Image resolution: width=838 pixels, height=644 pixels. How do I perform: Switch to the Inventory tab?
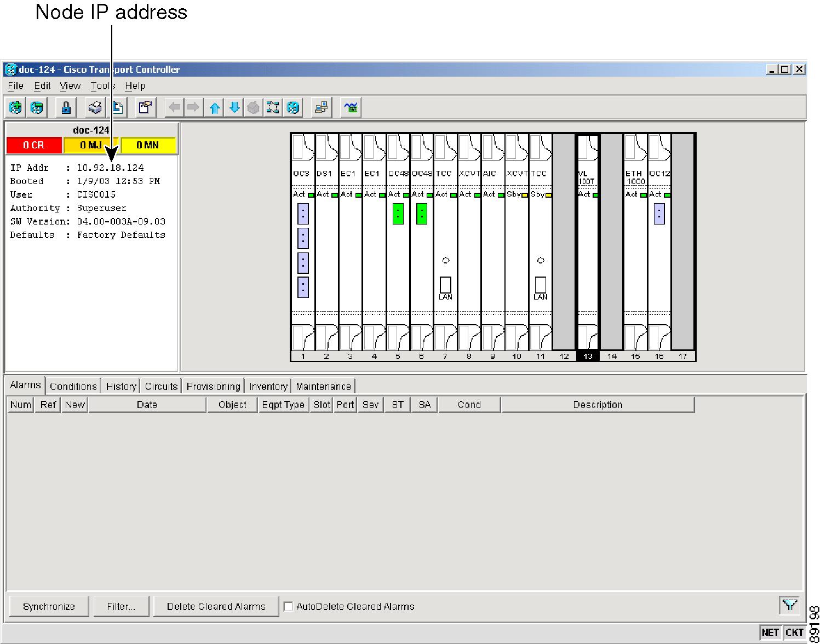[268, 386]
